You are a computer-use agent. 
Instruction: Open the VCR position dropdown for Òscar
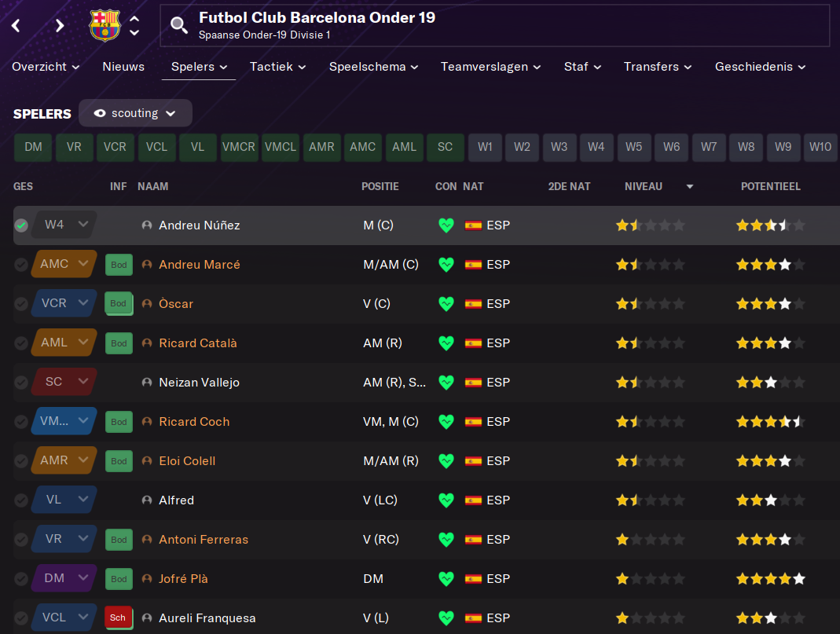[64, 303]
